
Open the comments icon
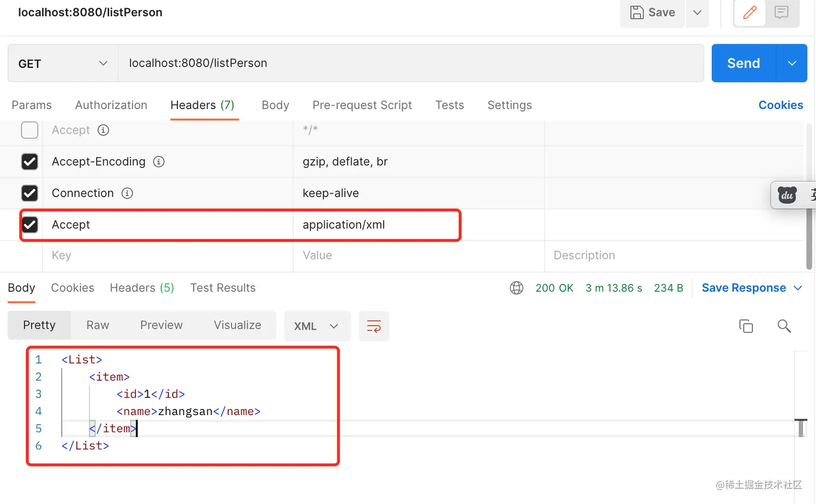pyautogui.click(x=781, y=12)
